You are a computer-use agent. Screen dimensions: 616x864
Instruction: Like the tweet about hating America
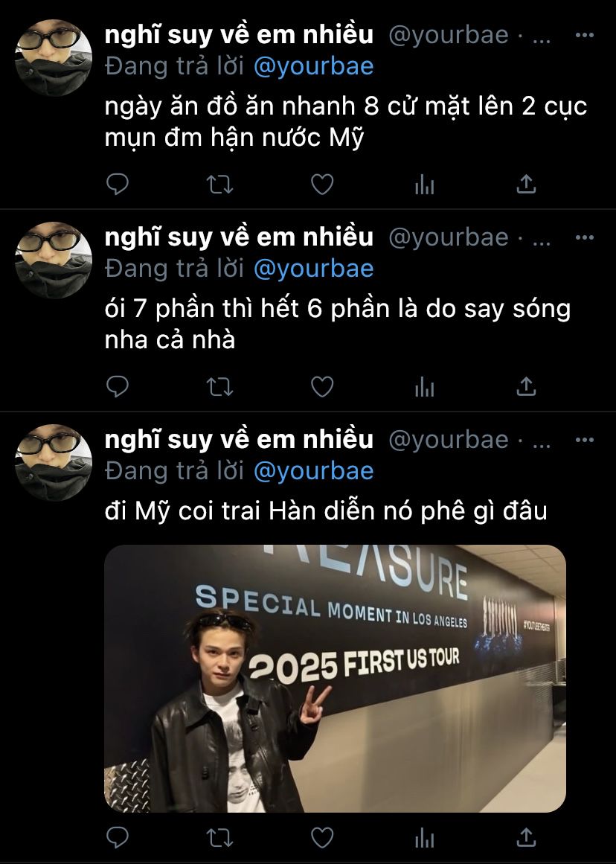tap(322, 184)
